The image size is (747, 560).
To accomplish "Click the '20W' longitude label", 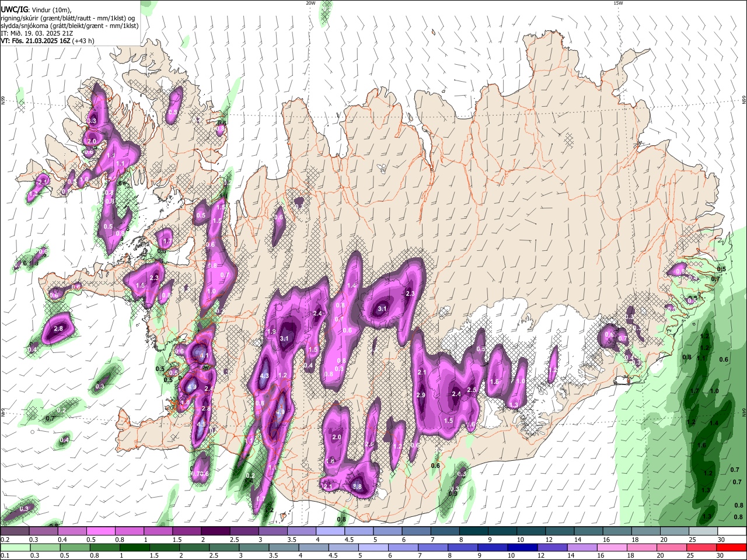I will point(310,3).
